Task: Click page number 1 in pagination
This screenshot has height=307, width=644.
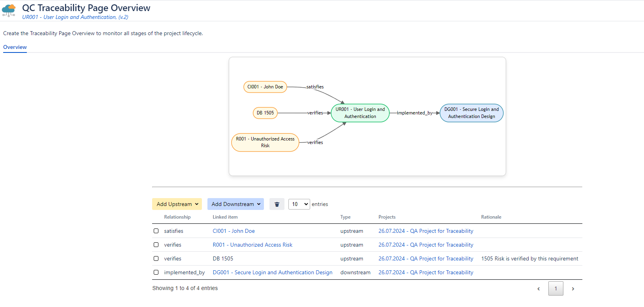Action: [x=555, y=288]
